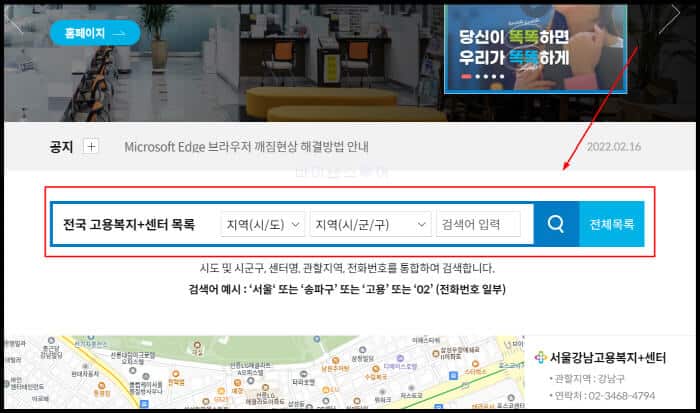Click the 전국 고용복지+센터 목록 heading

click(129, 224)
